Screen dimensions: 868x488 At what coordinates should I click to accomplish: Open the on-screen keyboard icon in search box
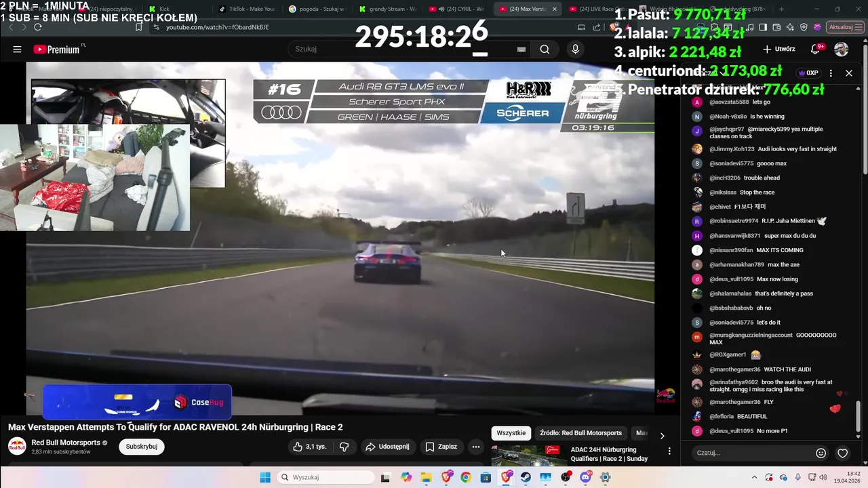(521, 49)
